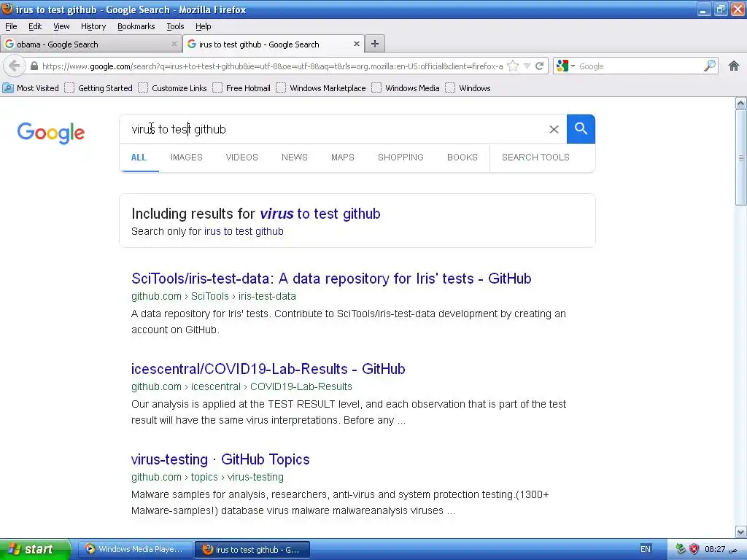Click the Firefox address bar URL

[x=273, y=66]
